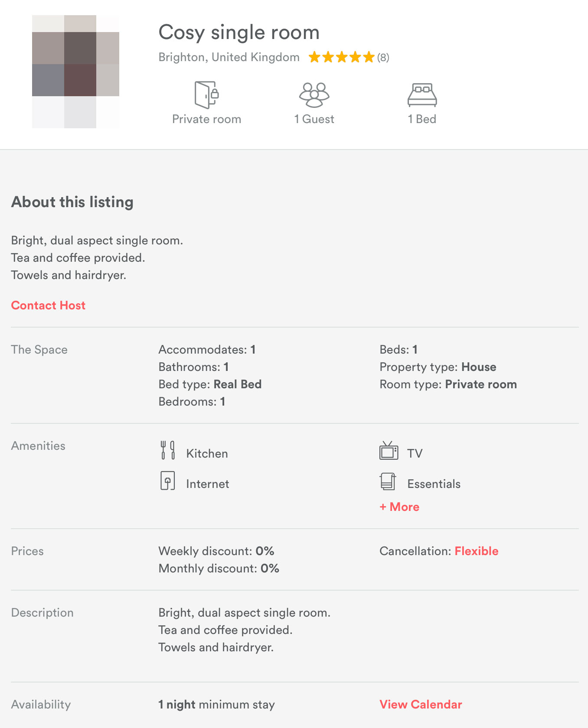The height and width of the screenshot is (728, 588).
Task: Click the Kitchen fork and knife icon
Action: [x=168, y=450]
